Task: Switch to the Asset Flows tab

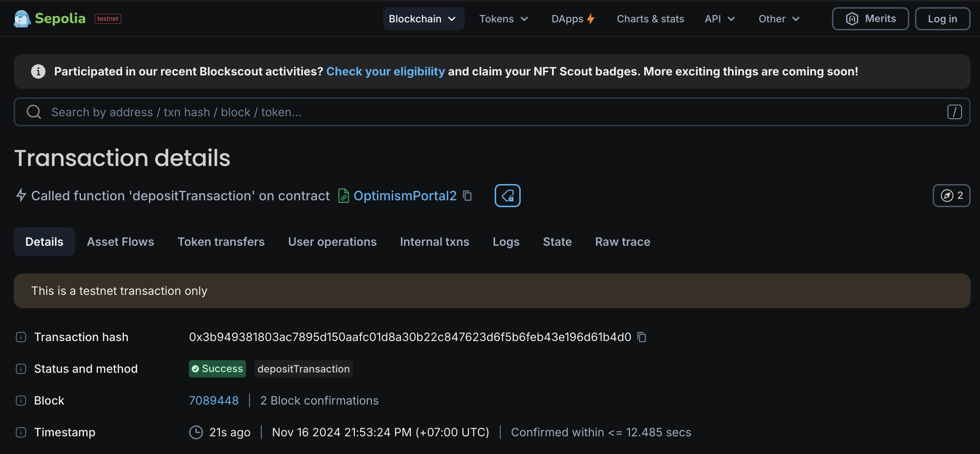Action: coord(120,242)
